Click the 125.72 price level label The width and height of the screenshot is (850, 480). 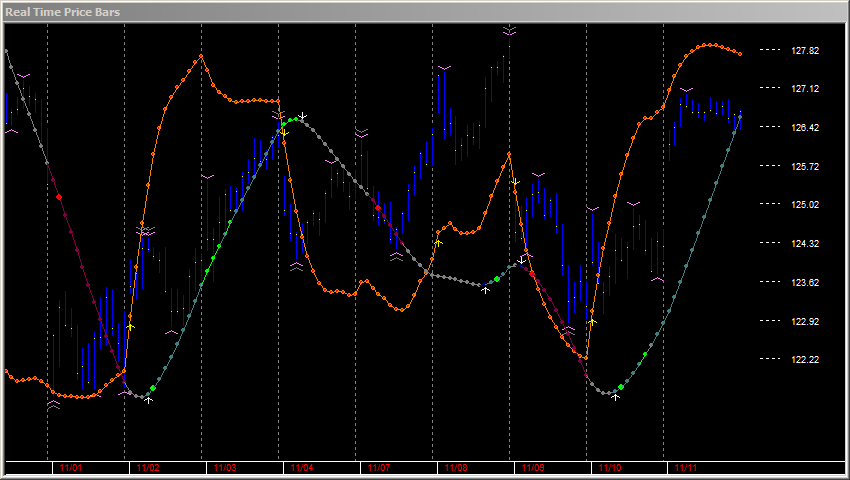(805, 167)
